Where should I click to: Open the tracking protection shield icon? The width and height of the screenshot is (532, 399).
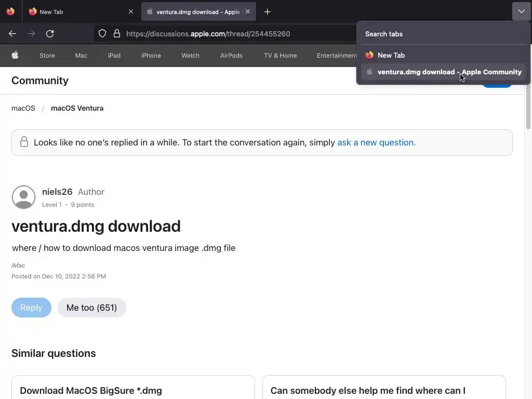pos(102,34)
